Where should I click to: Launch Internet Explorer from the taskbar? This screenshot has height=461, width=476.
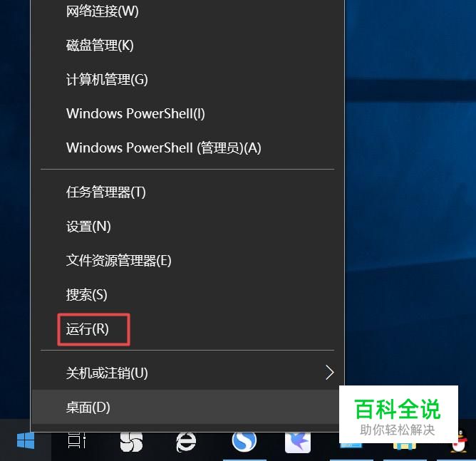(186, 442)
